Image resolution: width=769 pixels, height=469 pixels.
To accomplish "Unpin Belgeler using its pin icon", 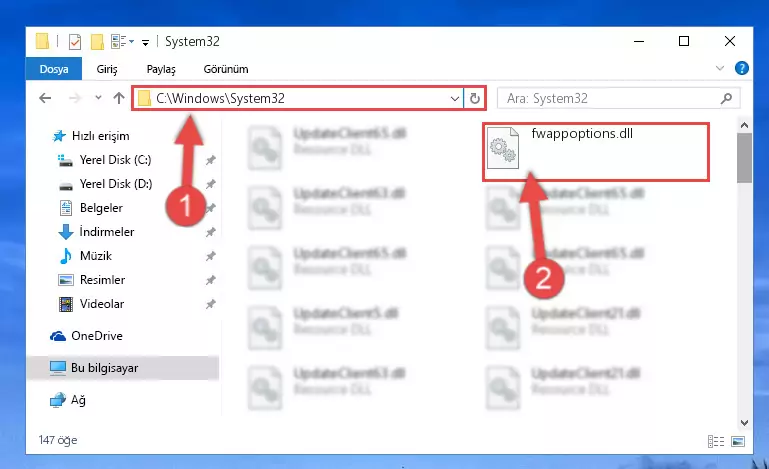I will pyautogui.click(x=210, y=208).
